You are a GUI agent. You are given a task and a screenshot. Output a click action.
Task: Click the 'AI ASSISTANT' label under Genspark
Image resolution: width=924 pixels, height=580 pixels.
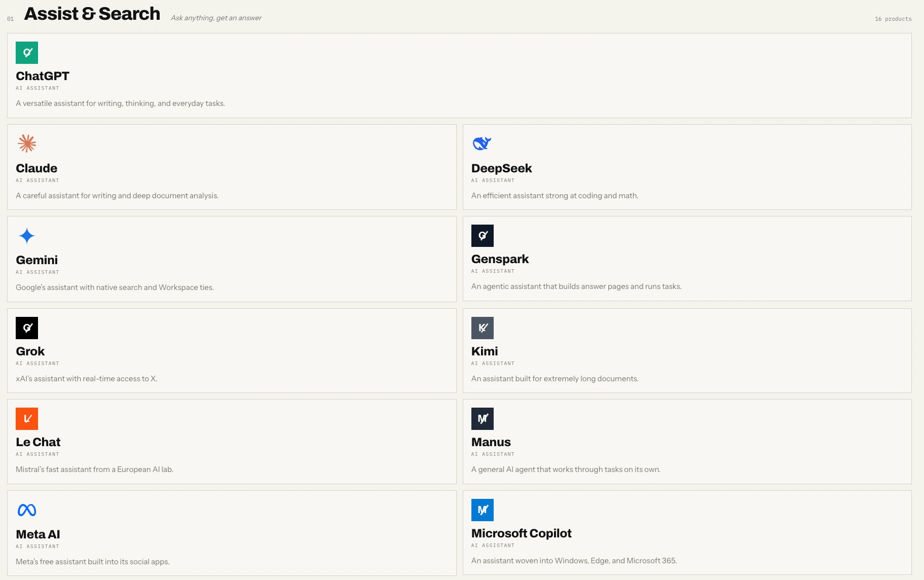[493, 271]
